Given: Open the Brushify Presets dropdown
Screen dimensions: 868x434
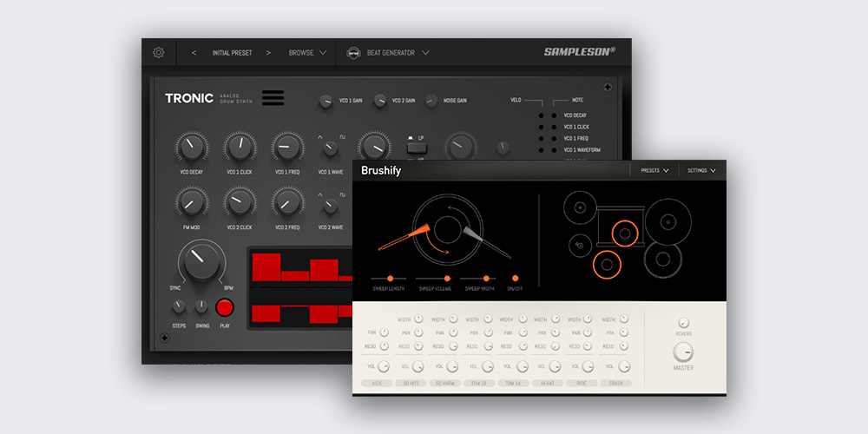Looking at the screenshot, I should (x=654, y=170).
